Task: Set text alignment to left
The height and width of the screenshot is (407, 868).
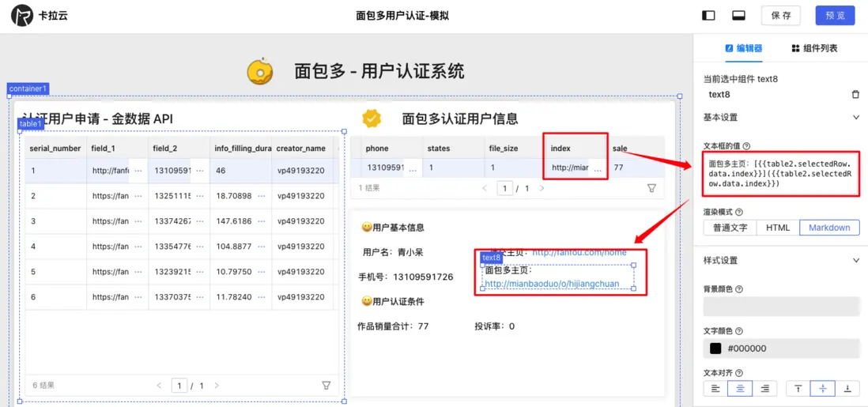Action: point(715,389)
